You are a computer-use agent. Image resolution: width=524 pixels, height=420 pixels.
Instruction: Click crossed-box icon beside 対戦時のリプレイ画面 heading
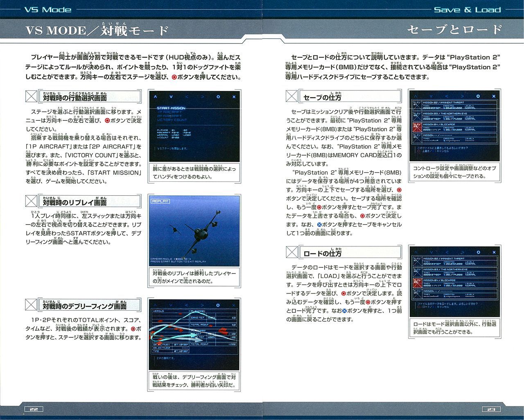pos(31,201)
